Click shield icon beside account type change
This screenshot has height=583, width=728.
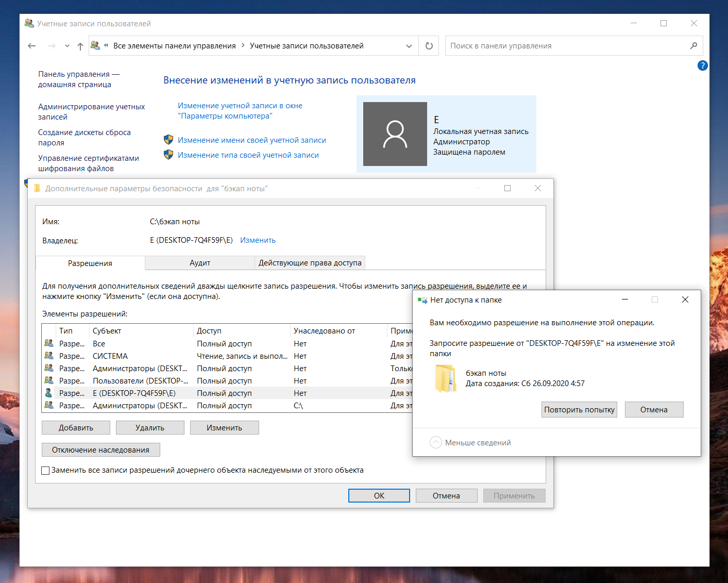coord(168,155)
